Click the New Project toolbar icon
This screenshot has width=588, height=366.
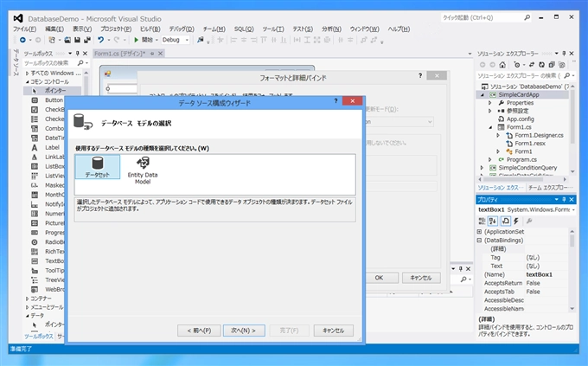52,40
